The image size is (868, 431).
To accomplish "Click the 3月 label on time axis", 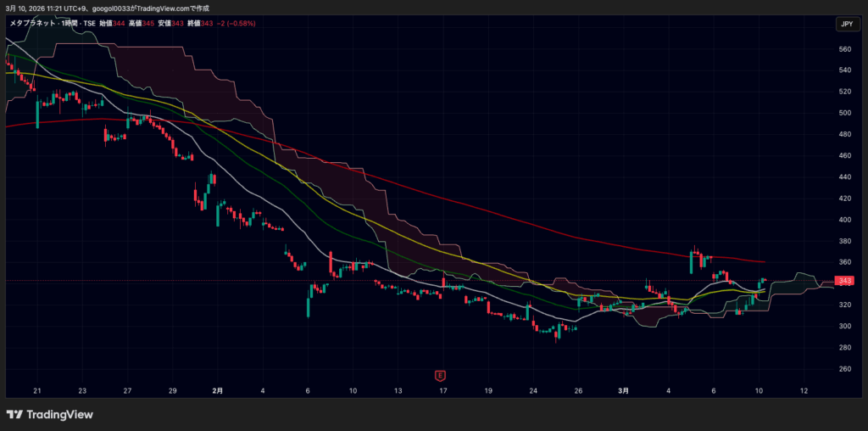I will (x=623, y=391).
